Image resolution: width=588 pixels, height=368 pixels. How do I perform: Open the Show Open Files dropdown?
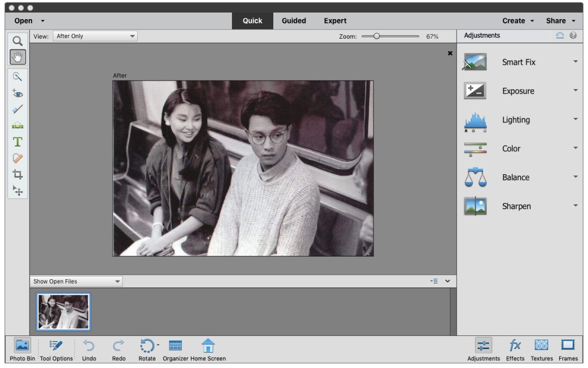click(76, 281)
